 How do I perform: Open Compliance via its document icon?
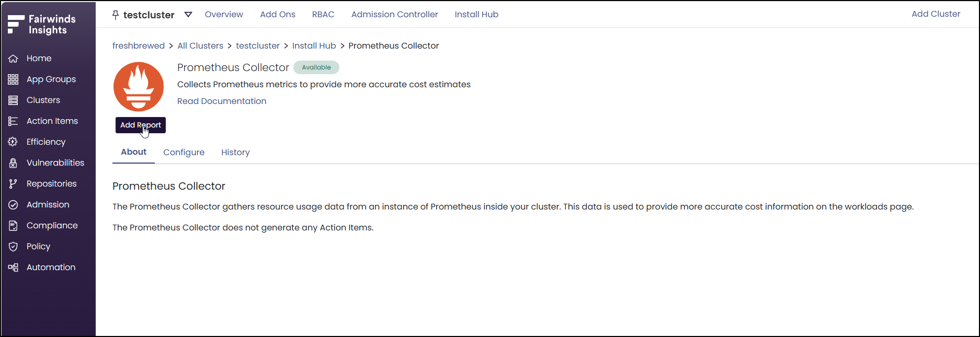click(x=13, y=226)
